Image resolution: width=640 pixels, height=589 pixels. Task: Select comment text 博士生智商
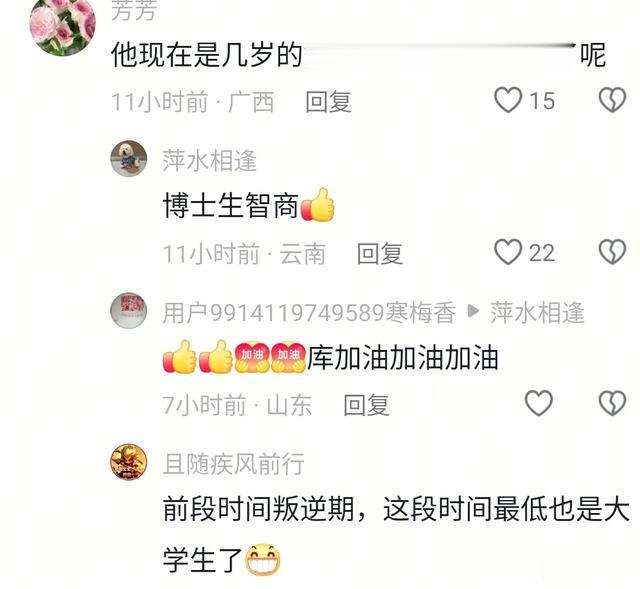tap(231, 205)
